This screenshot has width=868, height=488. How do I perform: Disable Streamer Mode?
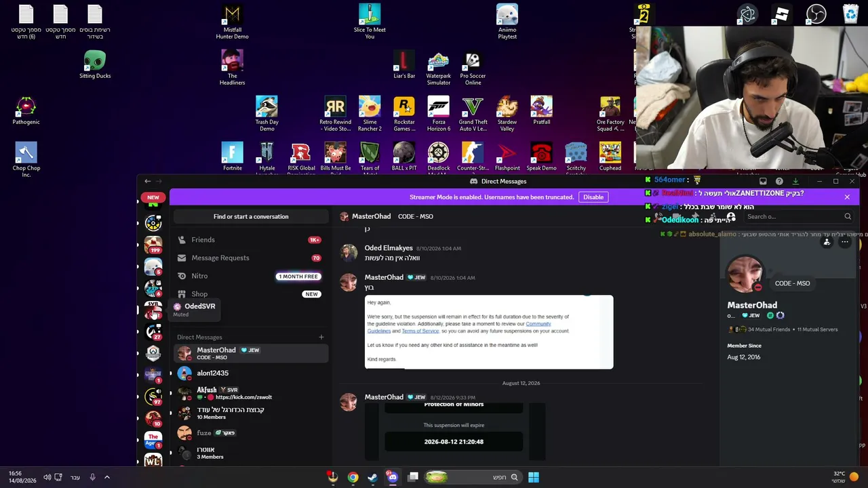click(x=593, y=197)
